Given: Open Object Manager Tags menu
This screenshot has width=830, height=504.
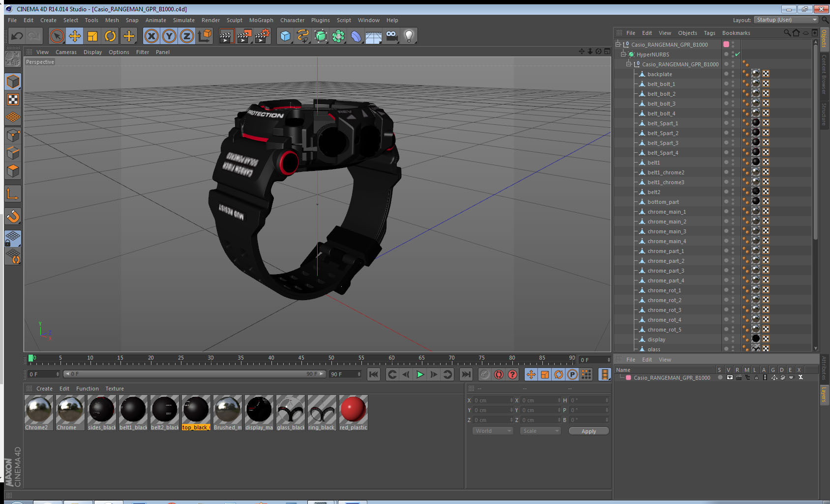Looking at the screenshot, I should click(x=710, y=33).
